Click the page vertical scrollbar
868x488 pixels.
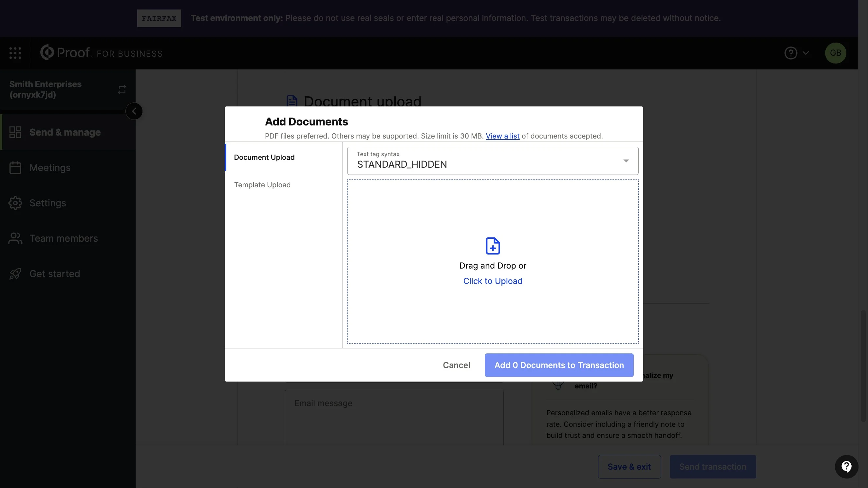[x=863, y=366]
